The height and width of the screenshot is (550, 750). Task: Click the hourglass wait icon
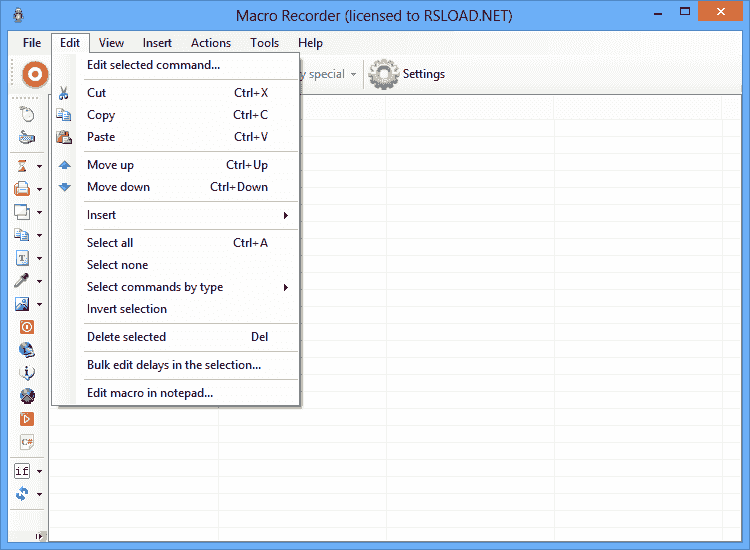click(x=22, y=166)
